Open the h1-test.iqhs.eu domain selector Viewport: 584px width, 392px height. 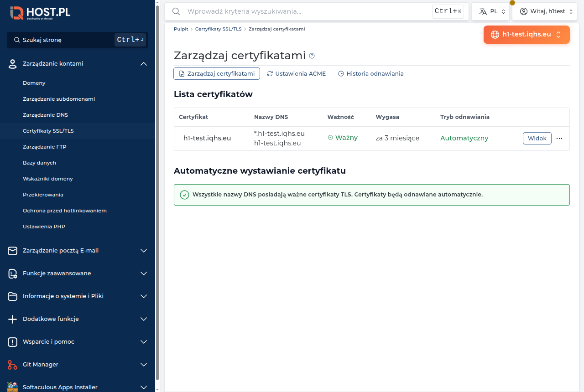[x=527, y=34]
